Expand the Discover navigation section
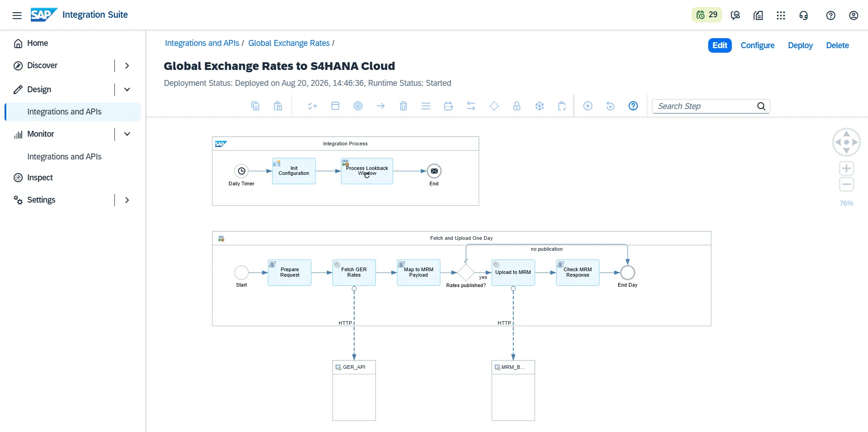 (127, 65)
